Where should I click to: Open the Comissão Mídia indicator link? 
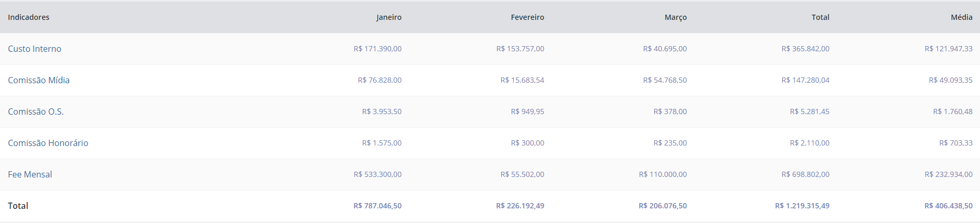coord(39,80)
